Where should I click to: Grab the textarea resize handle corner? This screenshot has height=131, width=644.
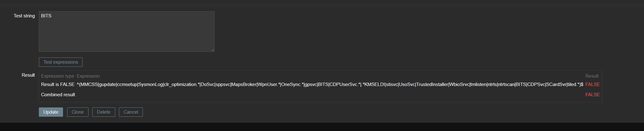pos(213,50)
